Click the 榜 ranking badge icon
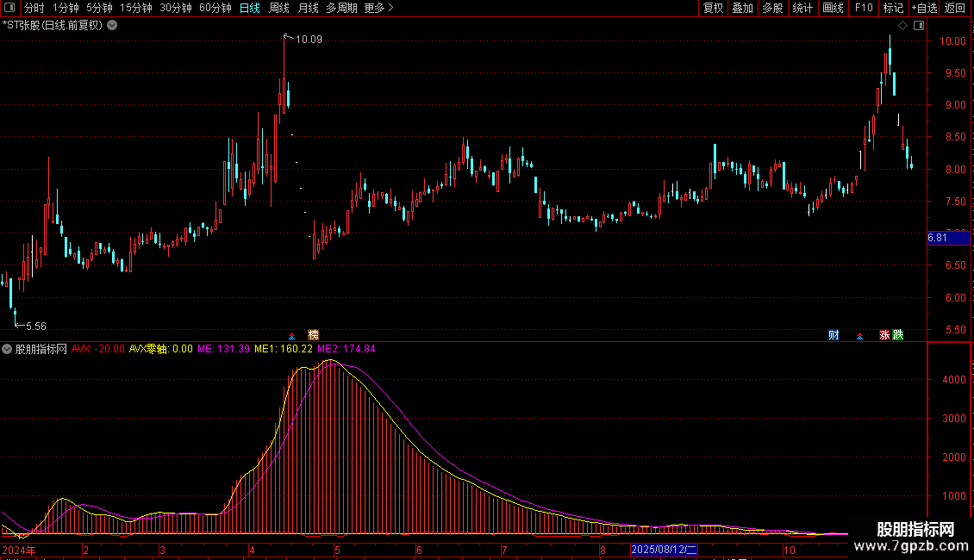This screenshot has height=560, width=974. [x=313, y=334]
